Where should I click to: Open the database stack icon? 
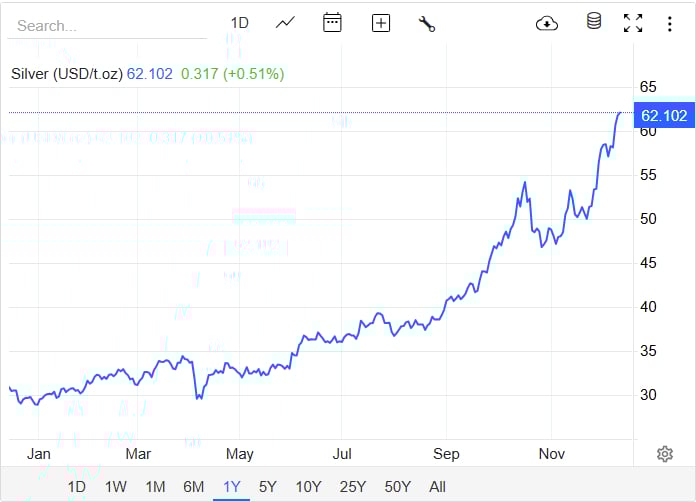594,22
